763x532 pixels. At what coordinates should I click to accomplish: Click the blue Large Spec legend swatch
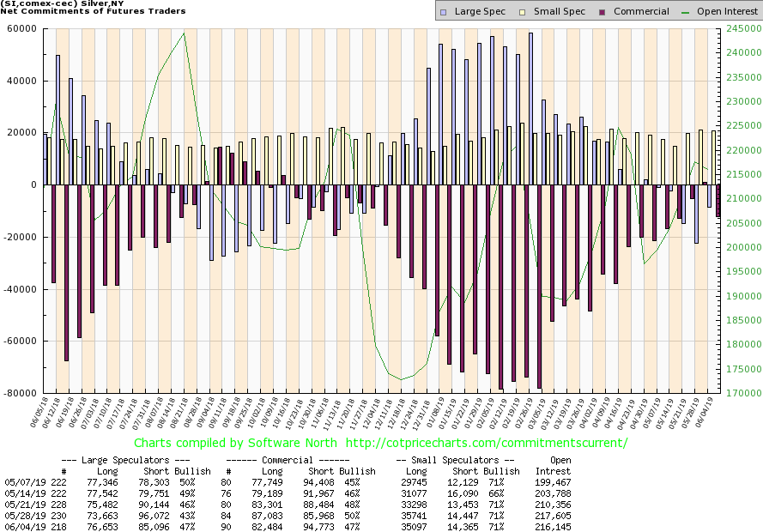442,12
